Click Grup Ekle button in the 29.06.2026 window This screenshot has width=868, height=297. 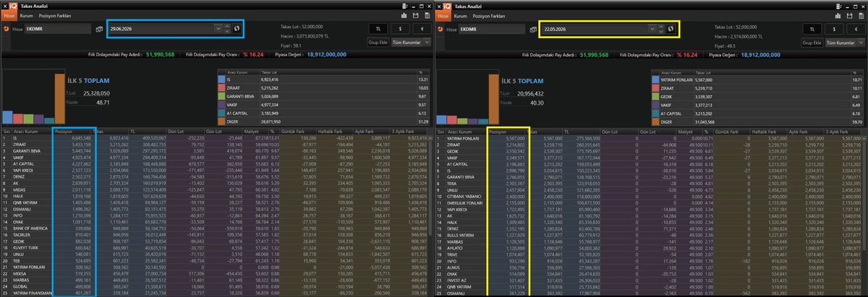point(379,43)
